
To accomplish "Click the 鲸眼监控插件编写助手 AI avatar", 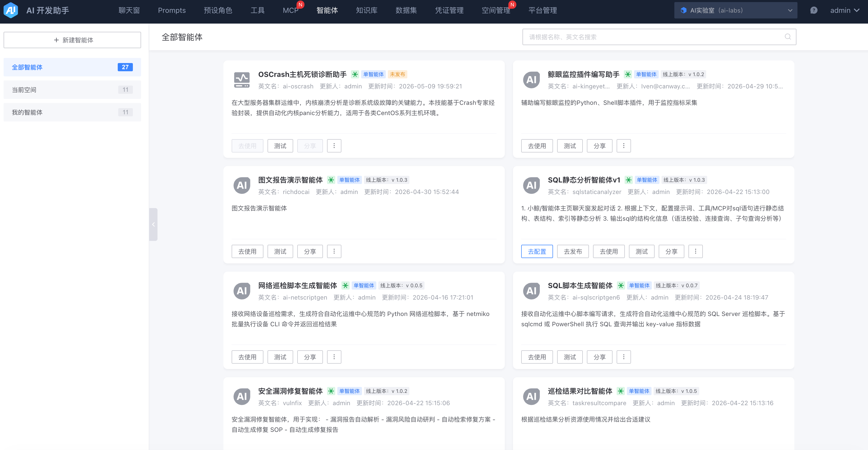I will pyautogui.click(x=531, y=80).
